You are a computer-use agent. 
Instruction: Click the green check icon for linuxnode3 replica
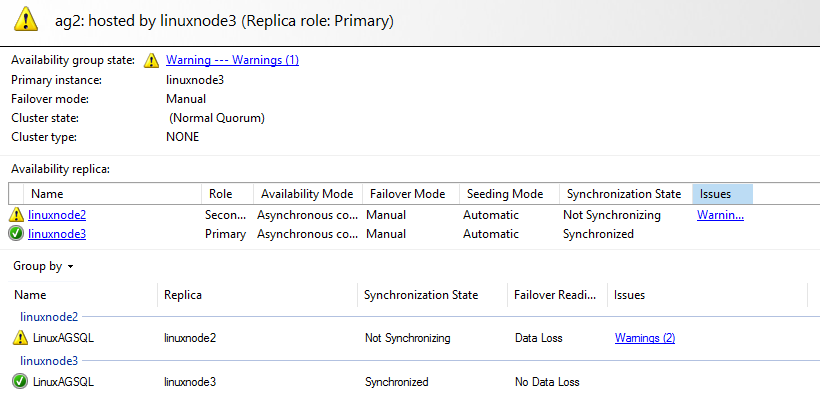pos(17,234)
